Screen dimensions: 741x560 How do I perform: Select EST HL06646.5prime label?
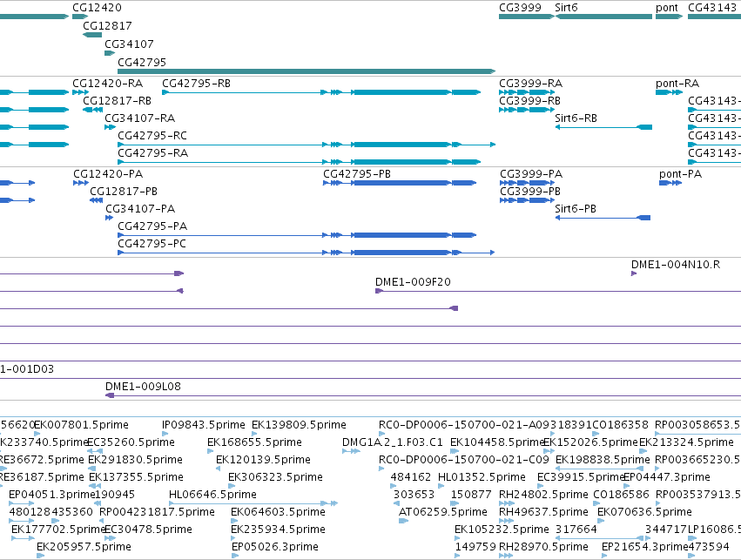pos(212,496)
